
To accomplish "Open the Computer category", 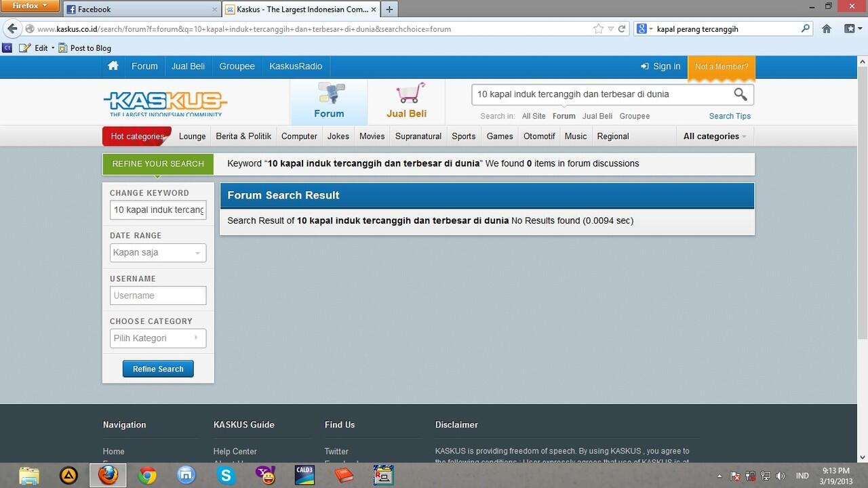I will click(299, 136).
